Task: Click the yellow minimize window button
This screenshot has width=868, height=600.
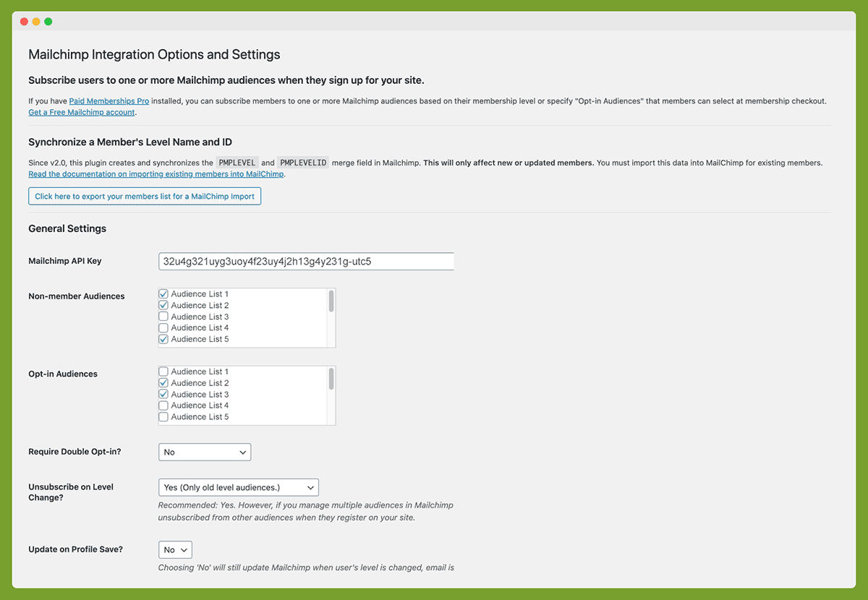Action: point(36,22)
